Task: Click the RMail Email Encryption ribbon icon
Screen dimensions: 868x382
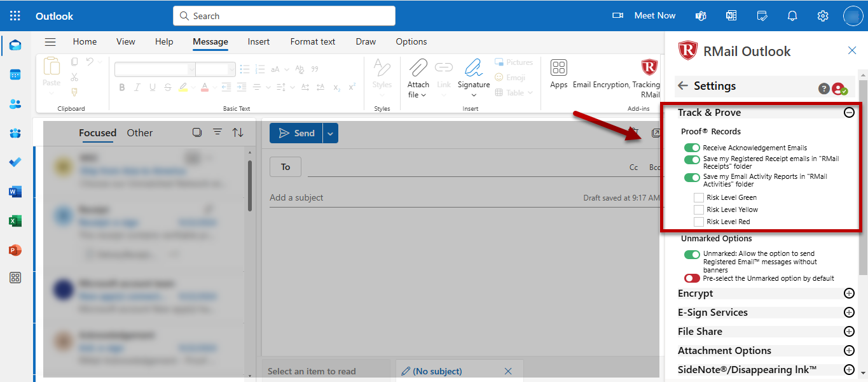Action: 649,67
